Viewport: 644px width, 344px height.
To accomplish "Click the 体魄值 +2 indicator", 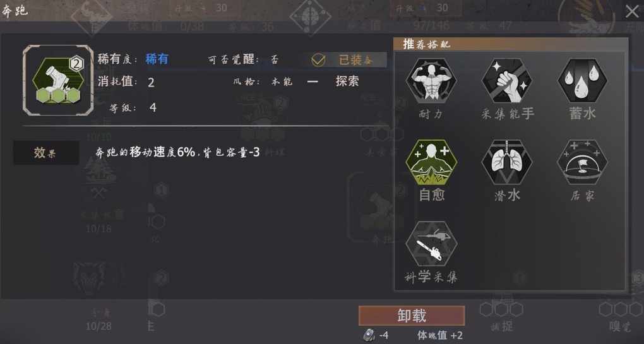I will click(440, 335).
